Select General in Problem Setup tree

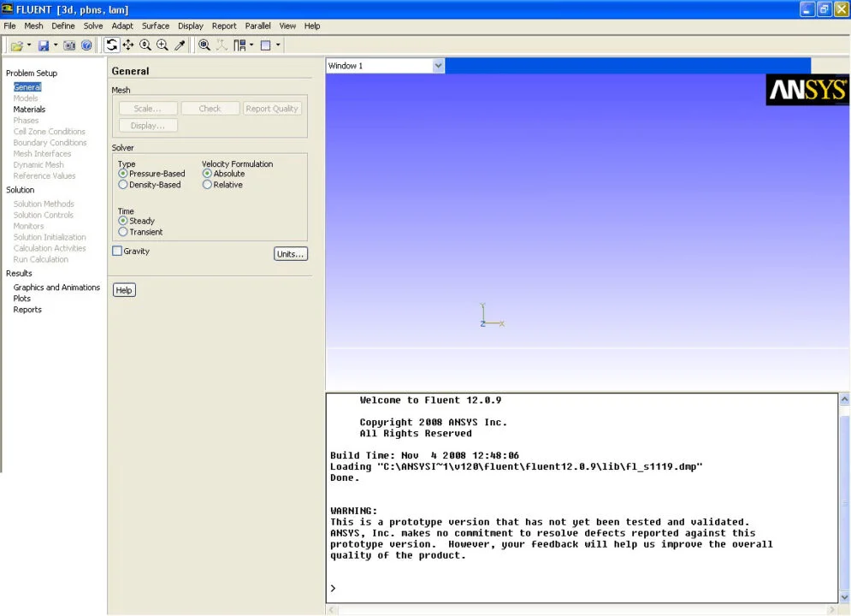[x=27, y=86]
